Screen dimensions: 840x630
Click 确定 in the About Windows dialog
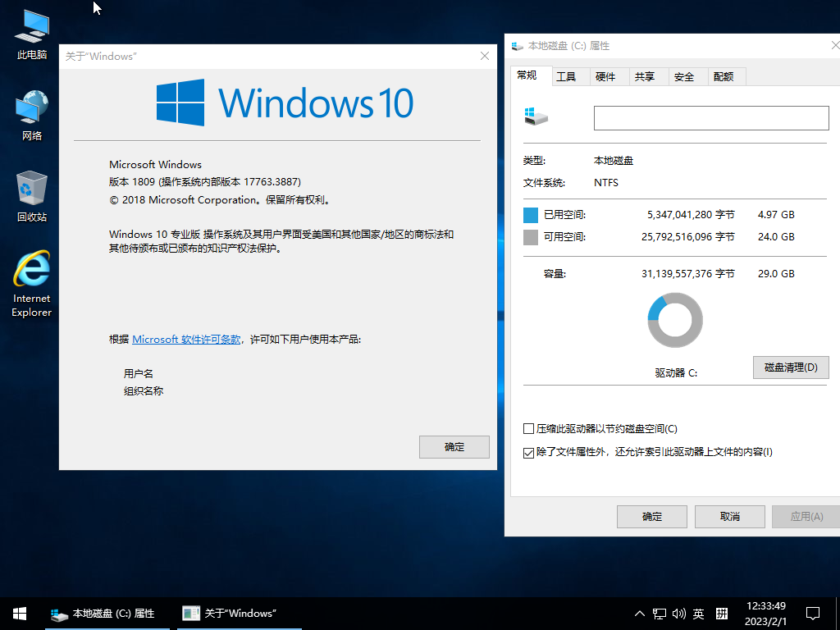(454, 447)
